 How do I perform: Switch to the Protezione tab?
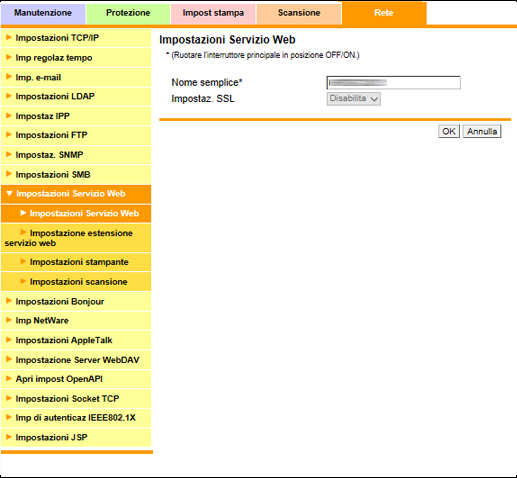(128, 13)
